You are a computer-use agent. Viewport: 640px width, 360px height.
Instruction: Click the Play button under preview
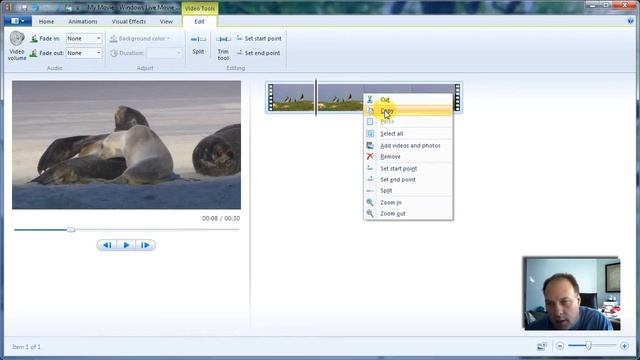coord(126,245)
